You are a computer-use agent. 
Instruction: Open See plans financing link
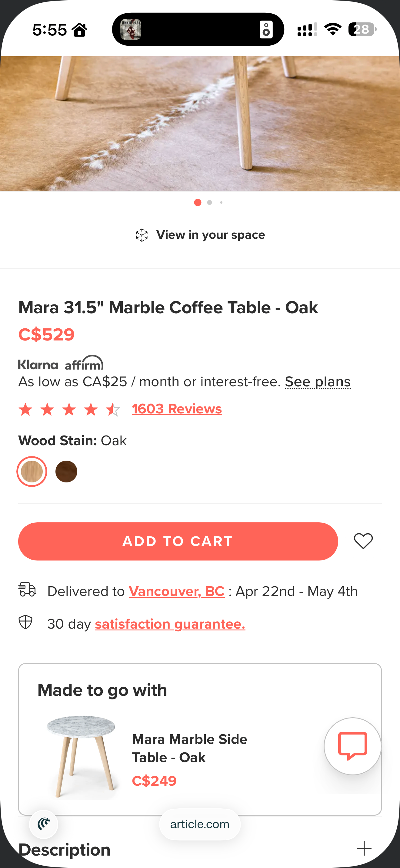pos(318,382)
